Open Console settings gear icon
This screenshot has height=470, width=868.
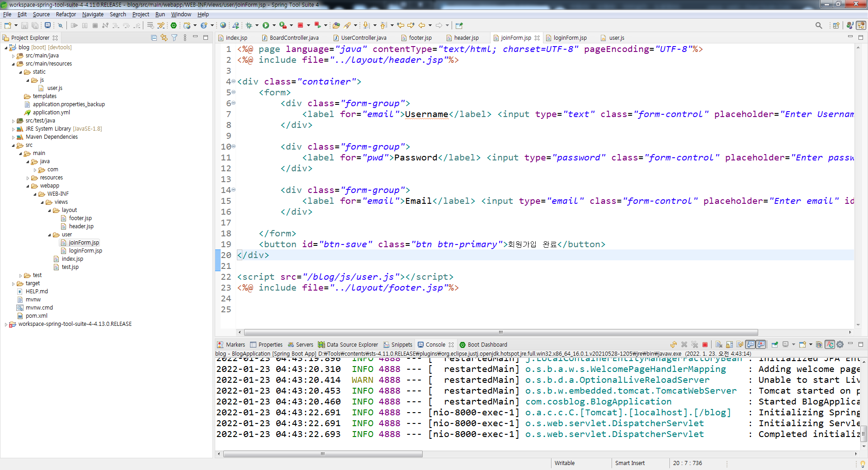(840, 344)
